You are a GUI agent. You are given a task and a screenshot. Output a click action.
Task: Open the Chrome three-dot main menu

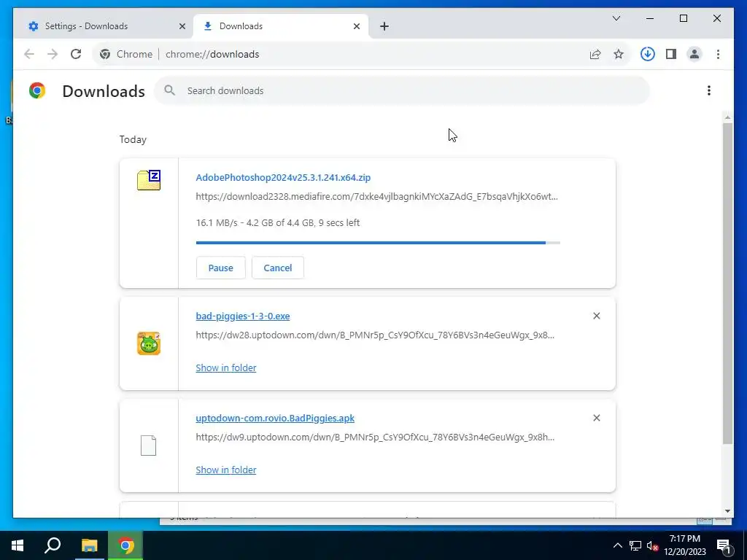click(x=718, y=54)
